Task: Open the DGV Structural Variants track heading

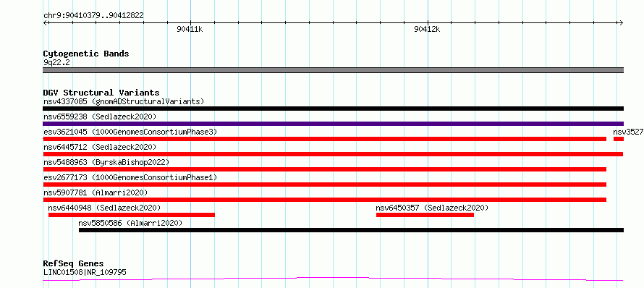Action: coord(101,93)
